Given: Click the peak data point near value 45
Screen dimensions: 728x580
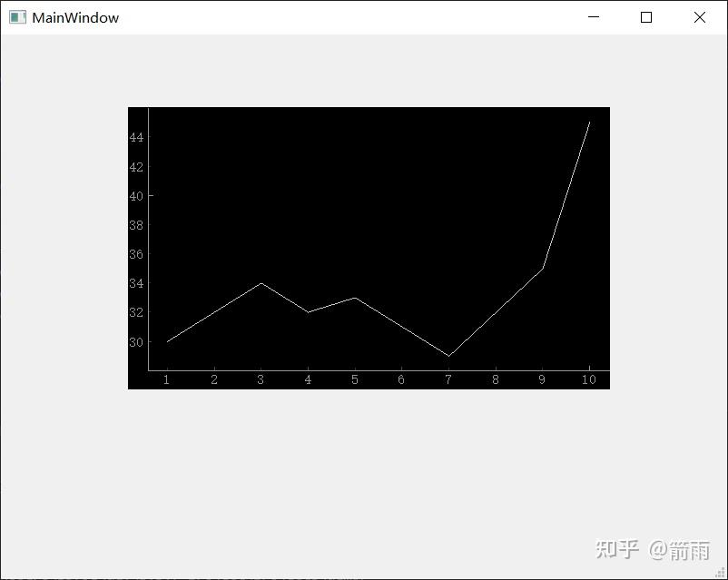Looking at the screenshot, I should [588, 123].
